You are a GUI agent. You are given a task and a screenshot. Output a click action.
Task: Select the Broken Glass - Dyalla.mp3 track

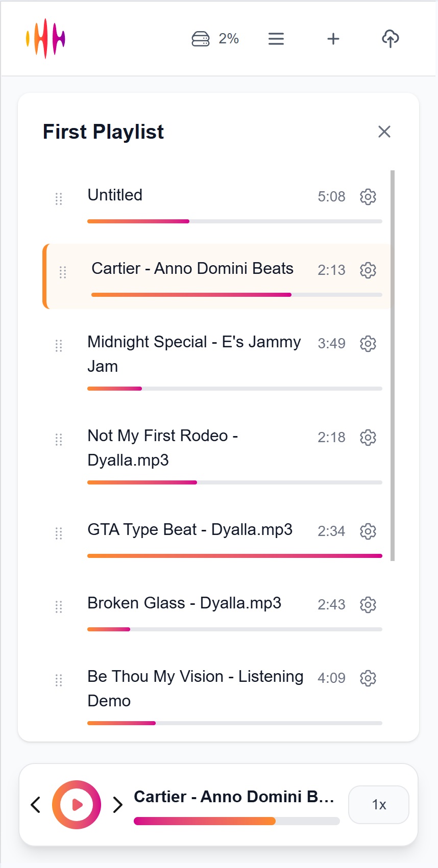[184, 603]
